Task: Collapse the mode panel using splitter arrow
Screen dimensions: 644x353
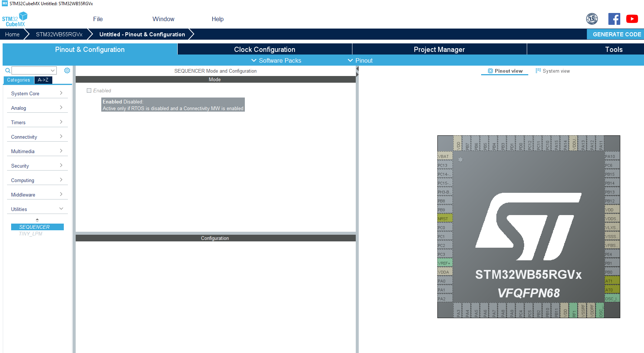Action: [x=357, y=69]
